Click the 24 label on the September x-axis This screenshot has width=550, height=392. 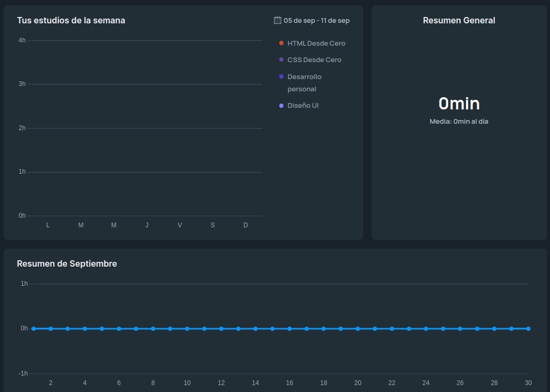tap(426, 383)
